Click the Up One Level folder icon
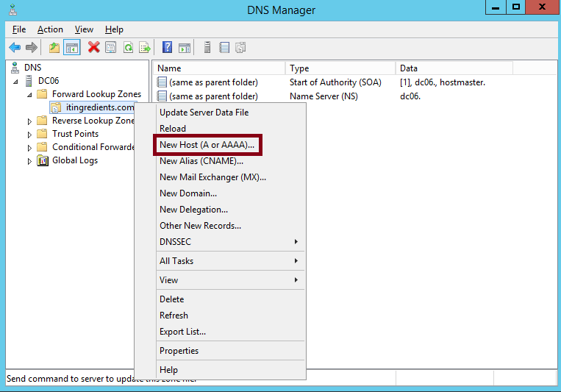 click(54, 48)
